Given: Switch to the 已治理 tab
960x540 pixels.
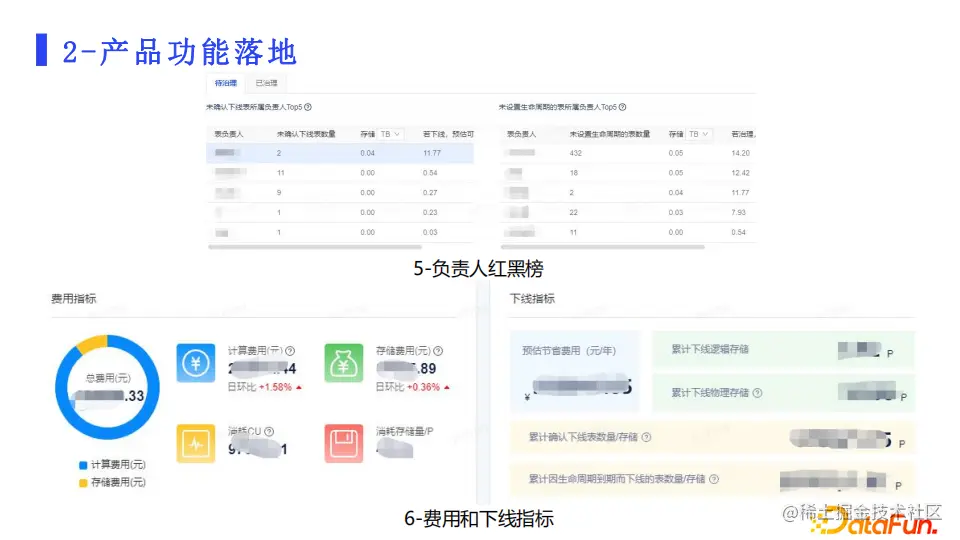Looking at the screenshot, I should [x=266, y=83].
